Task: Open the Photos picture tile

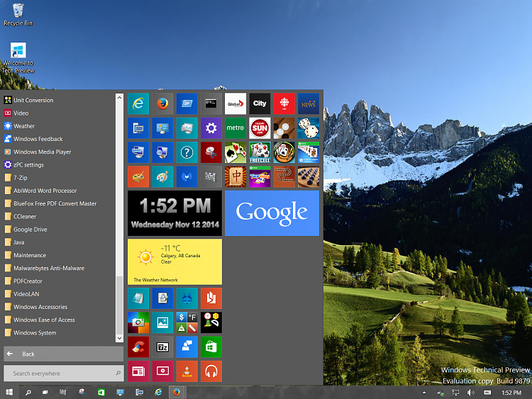Action: [x=162, y=322]
